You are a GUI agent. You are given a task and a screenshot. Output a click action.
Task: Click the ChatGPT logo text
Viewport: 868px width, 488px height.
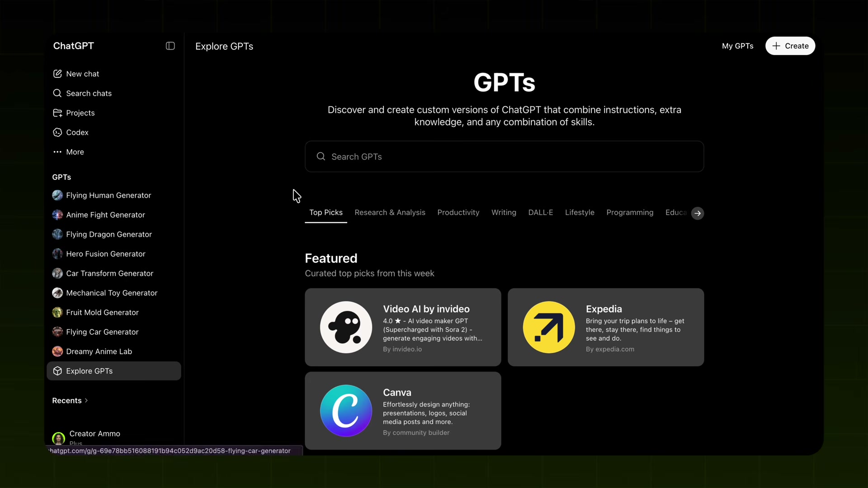[74, 46]
